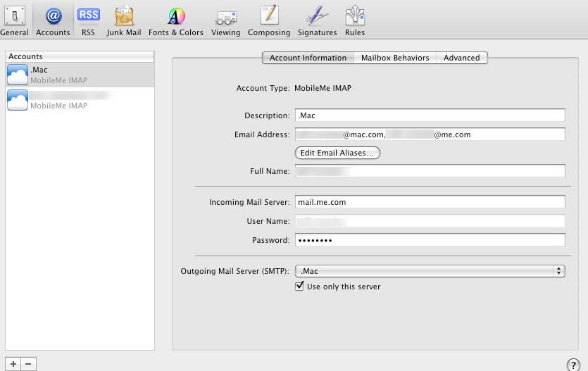Focus the Email Address field

click(430, 134)
